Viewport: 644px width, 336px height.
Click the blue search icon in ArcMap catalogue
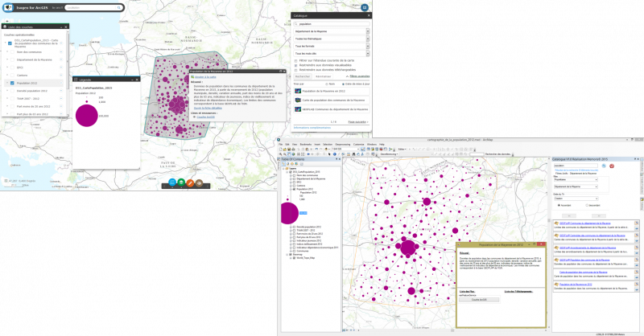pos(604,166)
